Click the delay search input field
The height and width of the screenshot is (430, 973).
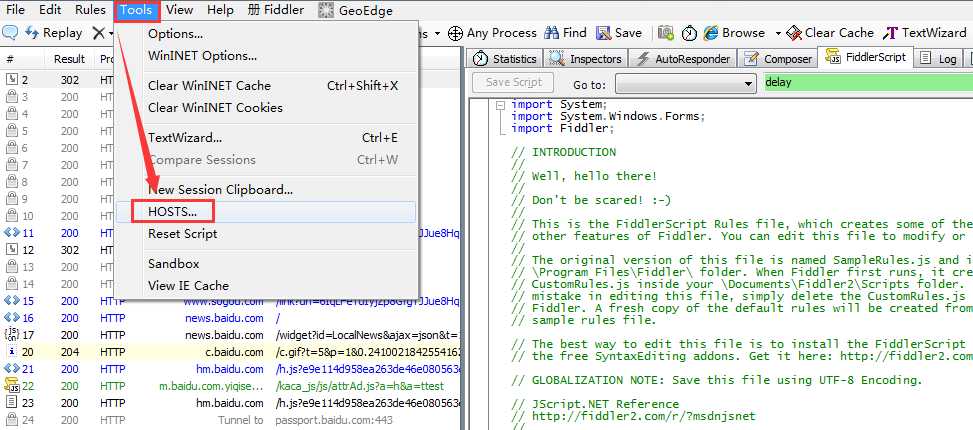tap(868, 82)
